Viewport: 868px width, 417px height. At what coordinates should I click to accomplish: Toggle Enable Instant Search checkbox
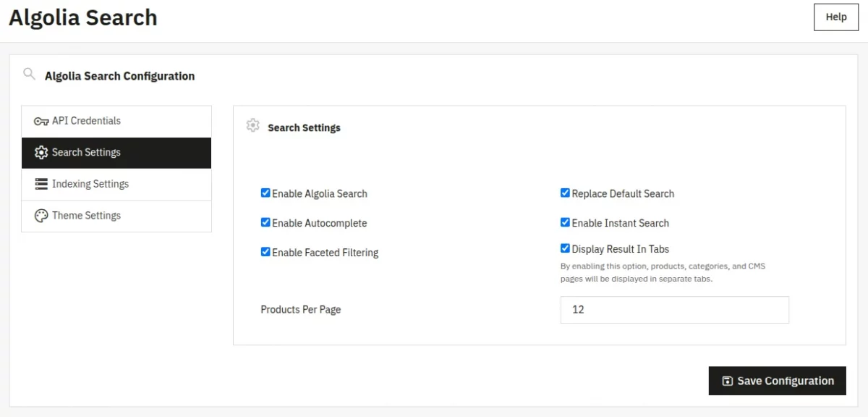[565, 223]
